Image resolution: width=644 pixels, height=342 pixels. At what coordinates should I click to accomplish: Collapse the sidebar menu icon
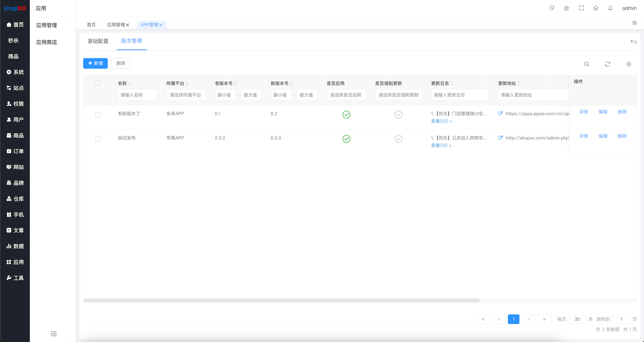tap(54, 334)
